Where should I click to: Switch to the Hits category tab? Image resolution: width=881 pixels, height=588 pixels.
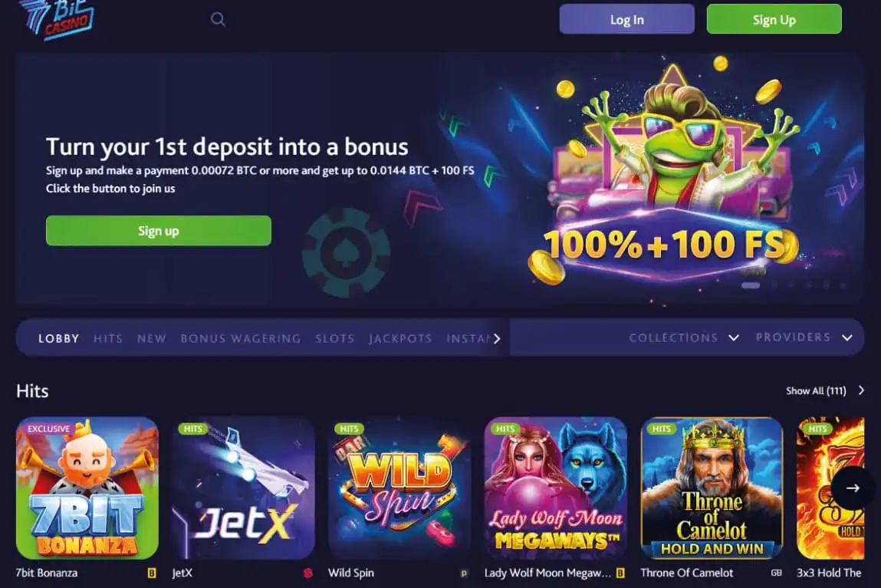[x=108, y=339]
